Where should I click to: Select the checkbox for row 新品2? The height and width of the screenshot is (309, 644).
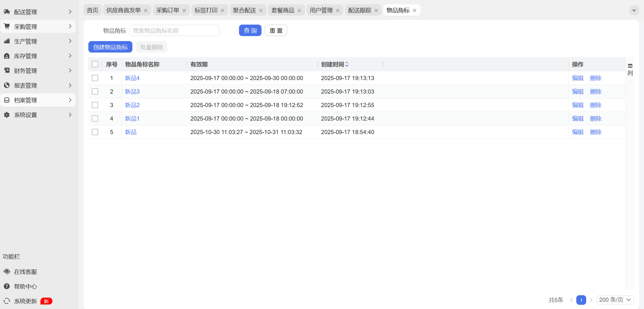[95, 105]
